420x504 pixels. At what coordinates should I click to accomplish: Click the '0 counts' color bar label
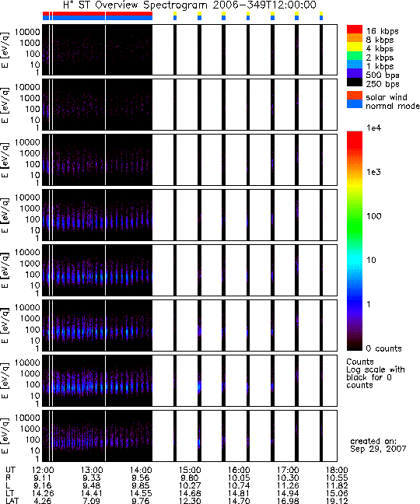pyautogui.click(x=384, y=348)
